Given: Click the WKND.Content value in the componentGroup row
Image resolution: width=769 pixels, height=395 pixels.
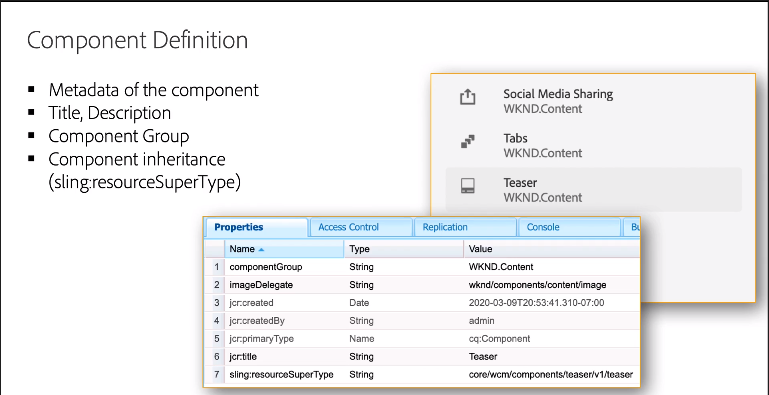Looking at the screenshot, I should (501, 267).
